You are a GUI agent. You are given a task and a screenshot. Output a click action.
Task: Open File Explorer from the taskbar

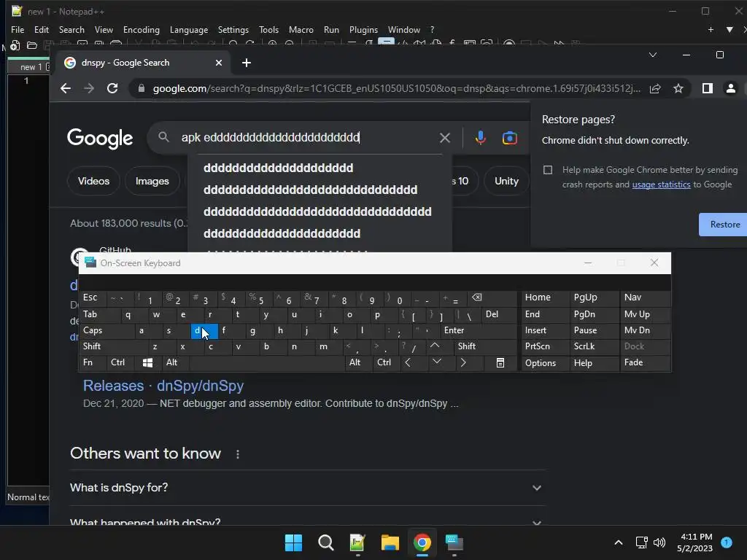(x=390, y=542)
